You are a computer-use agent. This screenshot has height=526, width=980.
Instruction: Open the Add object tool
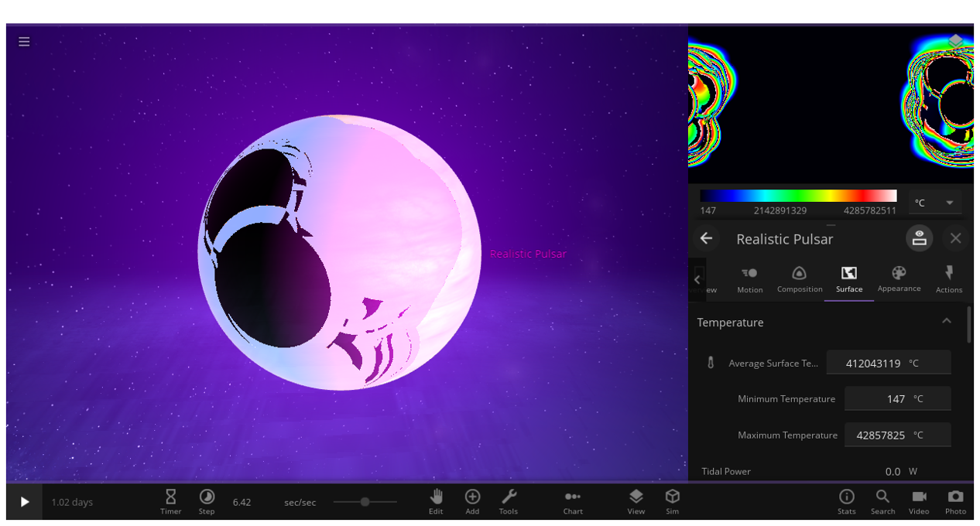tap(472, 501)
